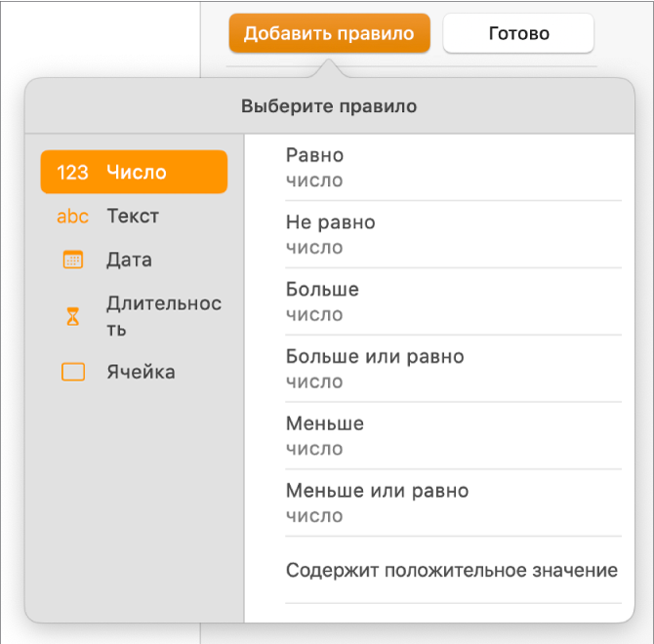Viewport: 654px width, 644px height.
Task: Select the Ячейка category
Action: point(141,372)
